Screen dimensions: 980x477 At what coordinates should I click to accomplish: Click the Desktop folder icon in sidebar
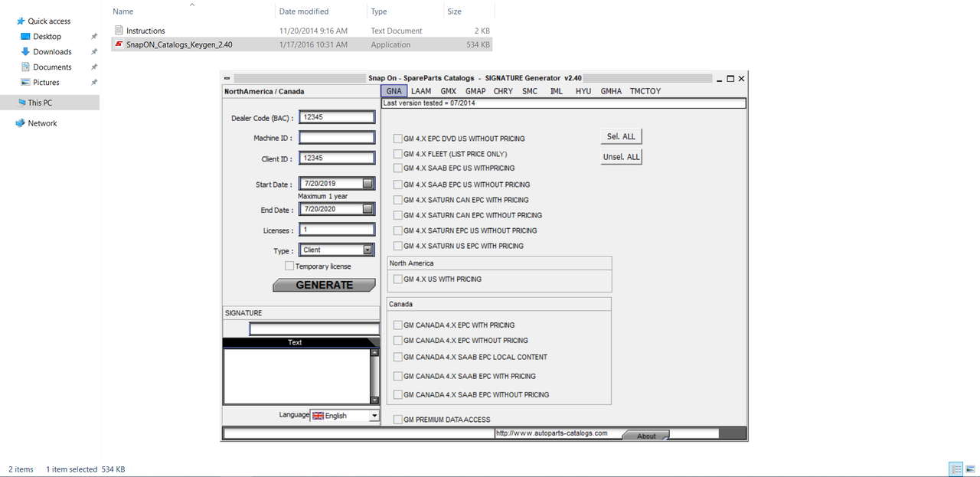coord(25,37)
